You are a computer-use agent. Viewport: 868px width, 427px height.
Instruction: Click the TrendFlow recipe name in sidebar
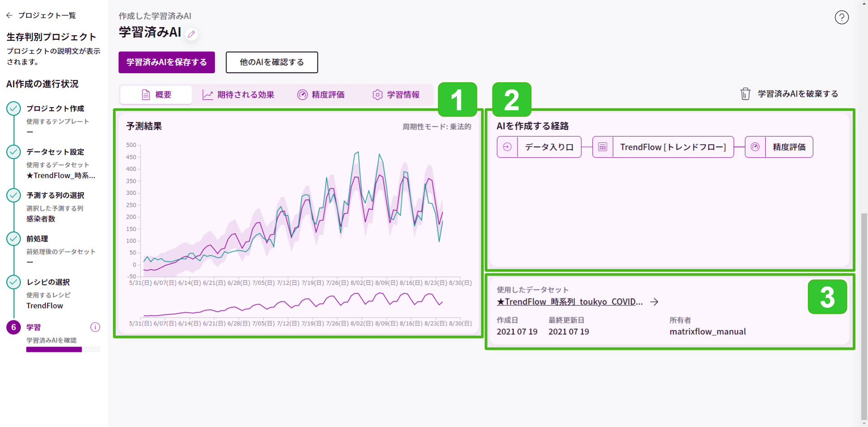44,305
